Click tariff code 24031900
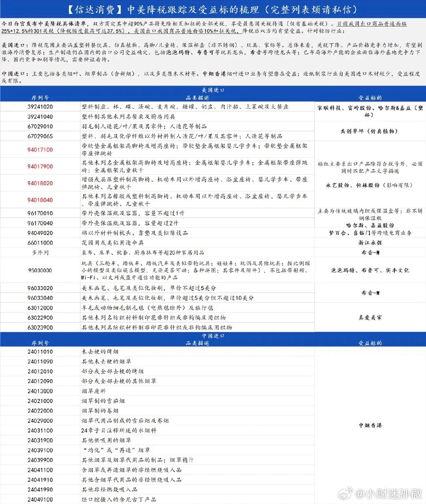Viewport: 426px width, 504px height. [40, 441]
